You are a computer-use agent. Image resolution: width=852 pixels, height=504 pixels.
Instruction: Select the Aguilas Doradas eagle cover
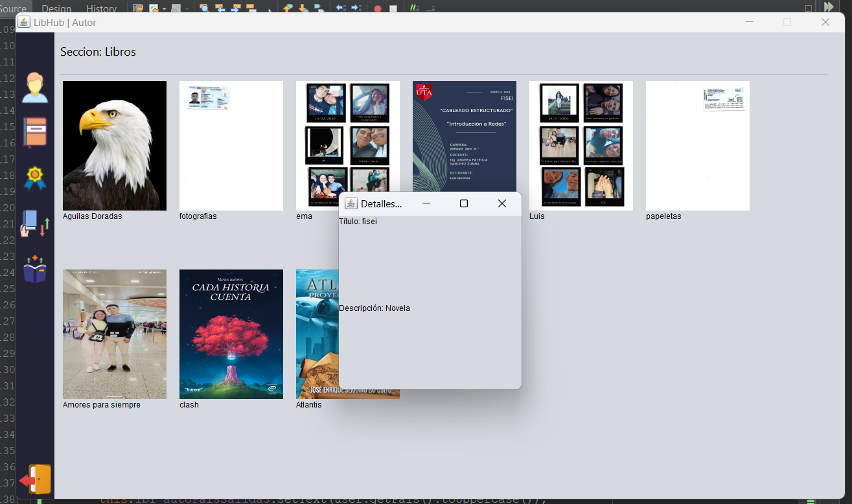[114, 145]
